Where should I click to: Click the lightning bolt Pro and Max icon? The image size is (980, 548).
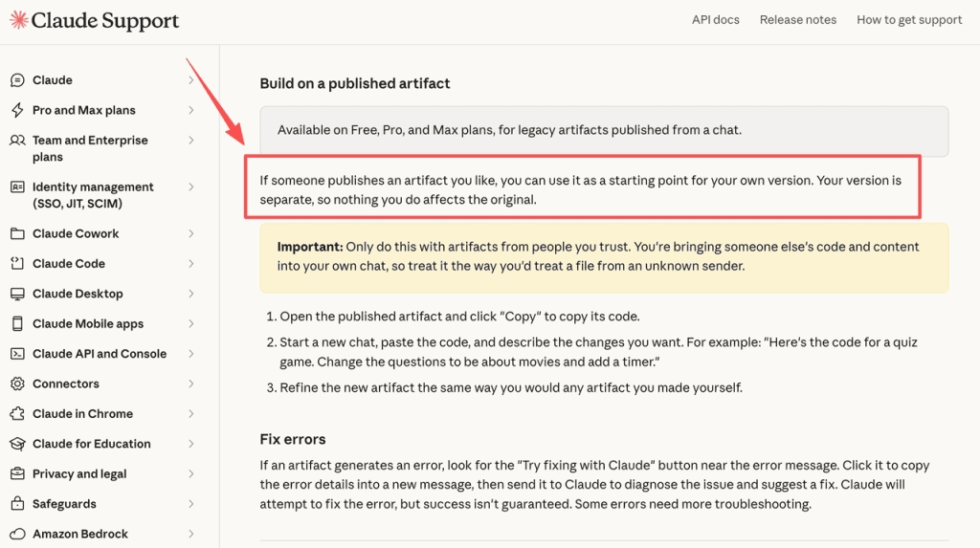point(17,110)
